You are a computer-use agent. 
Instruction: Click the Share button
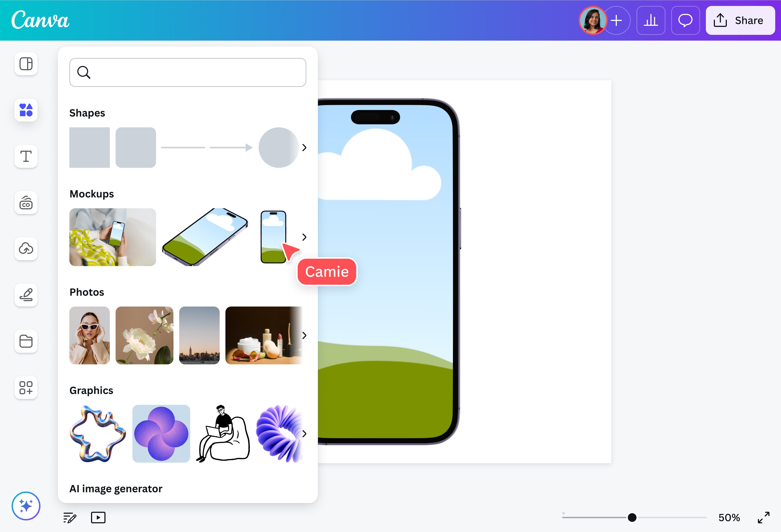coord(740,20)
